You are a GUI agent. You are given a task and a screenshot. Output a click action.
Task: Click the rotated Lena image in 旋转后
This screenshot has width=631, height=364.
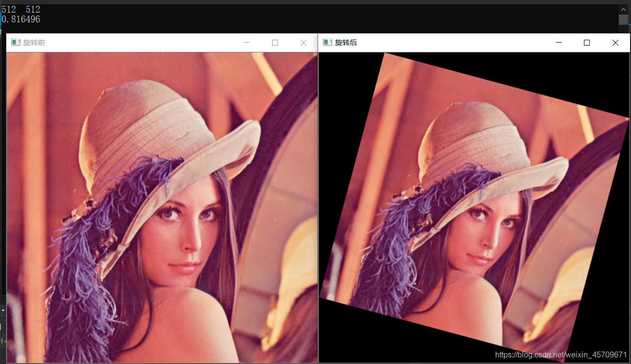(x=474, y=207)
